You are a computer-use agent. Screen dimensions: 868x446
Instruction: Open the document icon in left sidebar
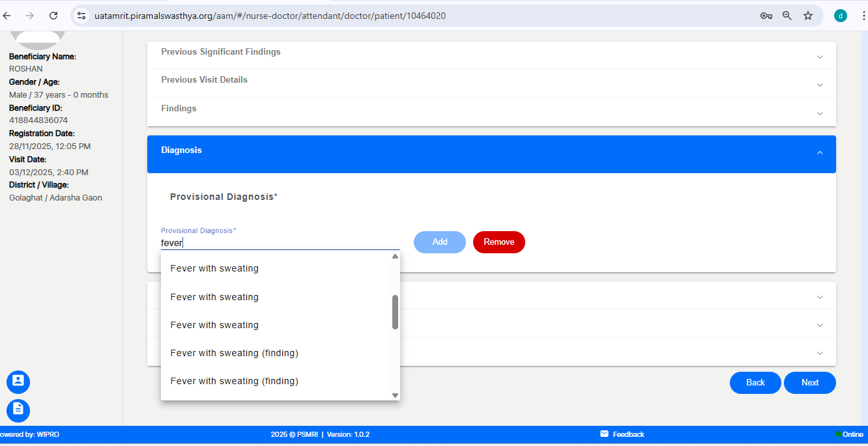18,410
